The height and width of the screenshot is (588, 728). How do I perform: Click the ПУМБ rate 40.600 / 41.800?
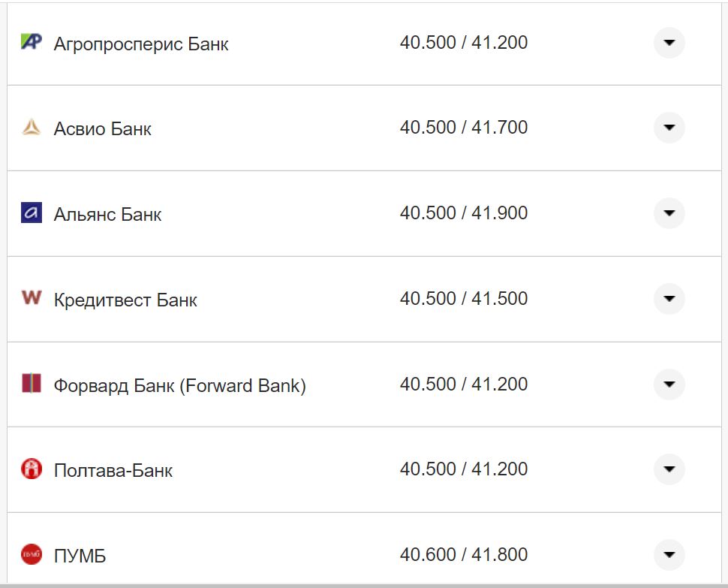click(465, 554)
